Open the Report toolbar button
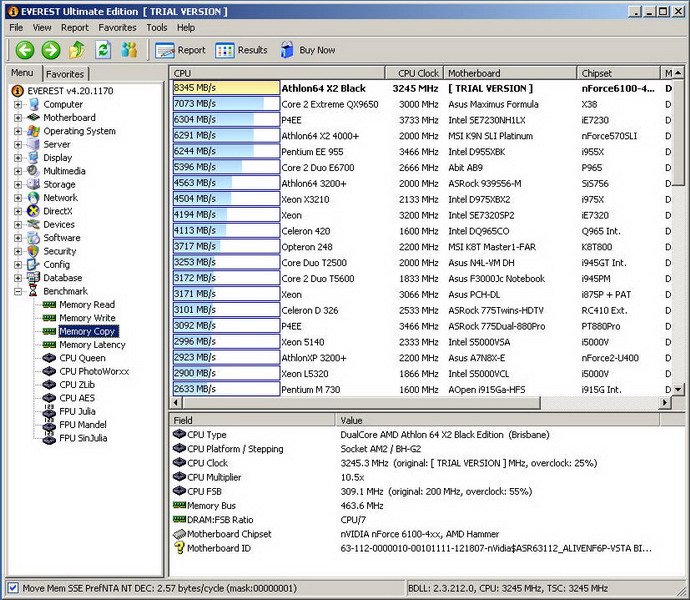 click(x=180, y=50)
